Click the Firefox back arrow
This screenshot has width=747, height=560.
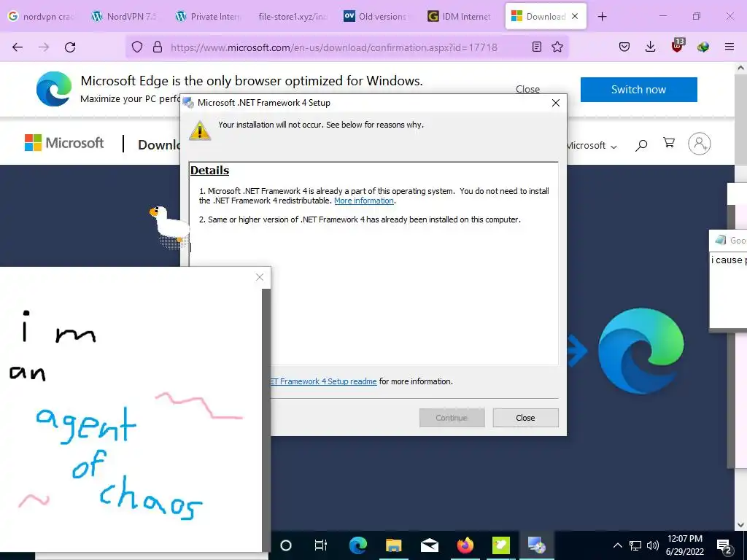coord(18,47)
